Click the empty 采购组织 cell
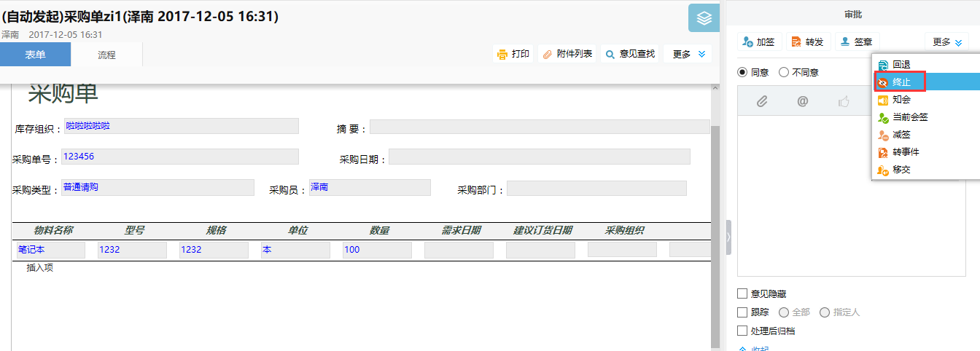The image size is (980, 351). point(623,250)
